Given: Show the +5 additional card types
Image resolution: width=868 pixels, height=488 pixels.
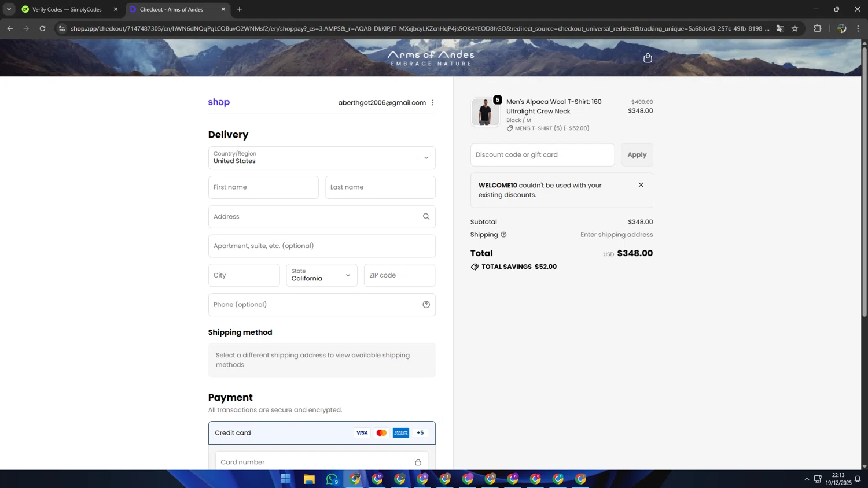Looking at the screenshot, I should coord(420,433).
